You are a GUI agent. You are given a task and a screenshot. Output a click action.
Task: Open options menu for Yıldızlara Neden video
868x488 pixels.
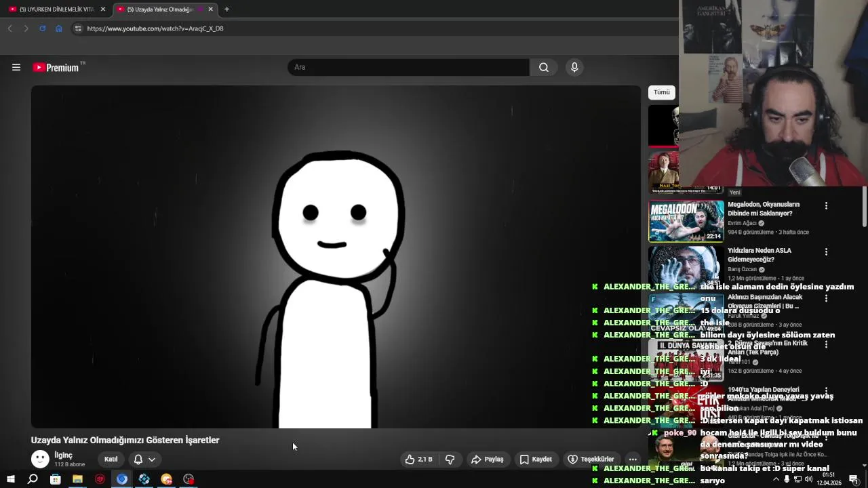826,251
